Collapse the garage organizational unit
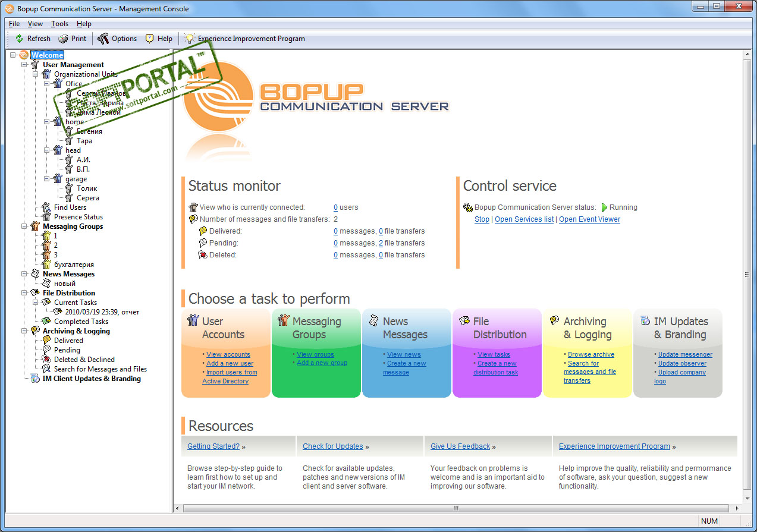The image size is (757, 532). (46, 179)
